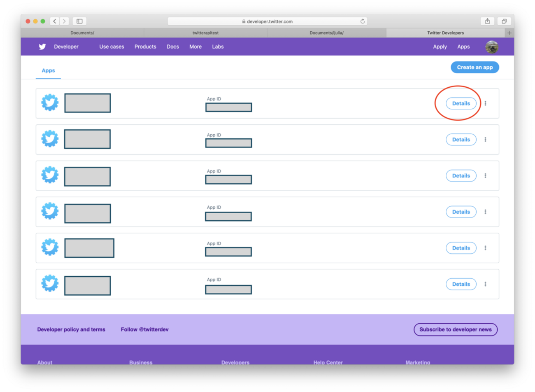Open the Docs menu
This screenshot has width=535, height=392.
coord(173,47)
